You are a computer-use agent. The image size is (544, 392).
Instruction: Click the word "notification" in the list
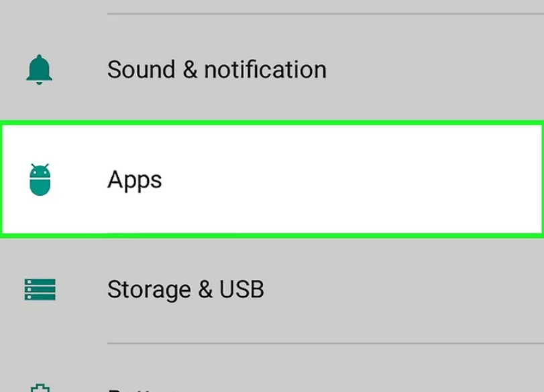point(266,70)
